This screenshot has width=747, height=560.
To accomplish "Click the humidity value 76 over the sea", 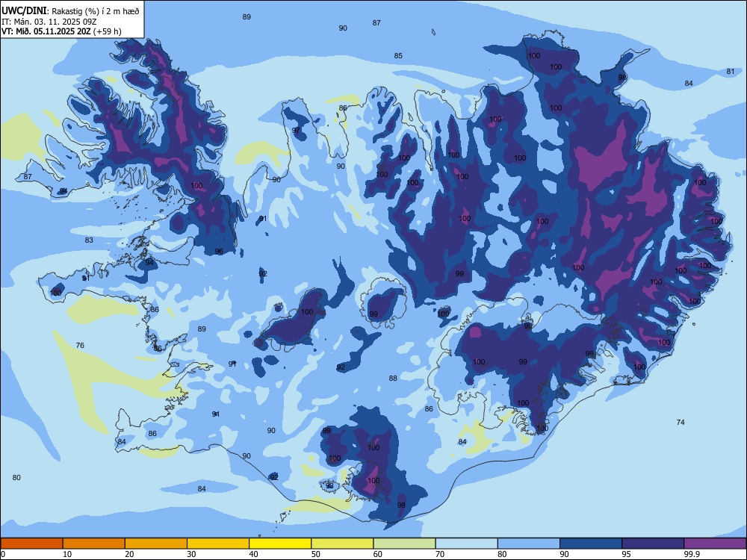I will coord(80,345).
